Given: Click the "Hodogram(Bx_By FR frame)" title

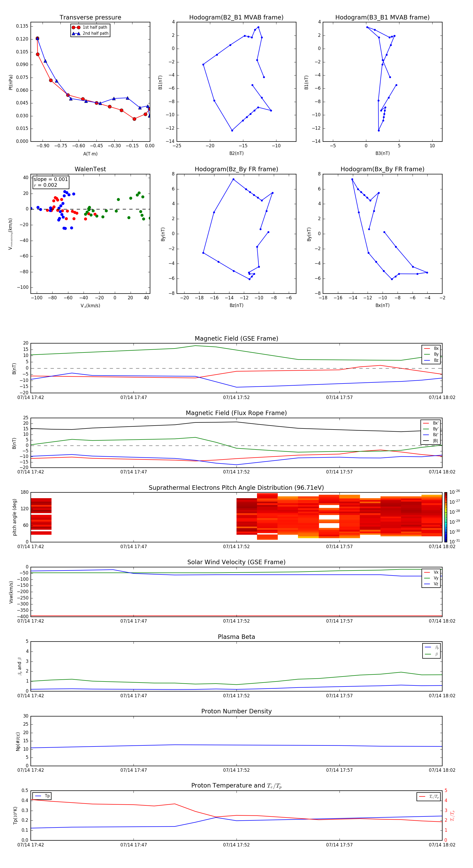Looking at the screenshot, I should (382, 169).
